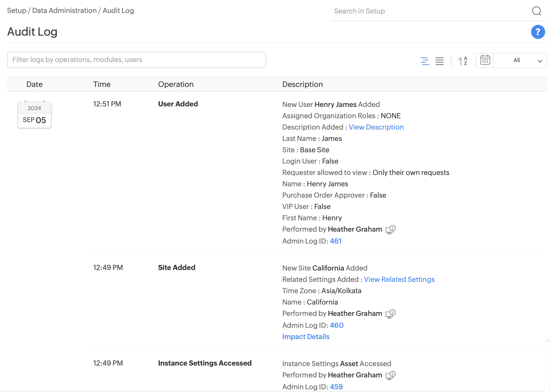Go to Data Administration in breadcrumb
550x392 pixels.
(64, 11)
